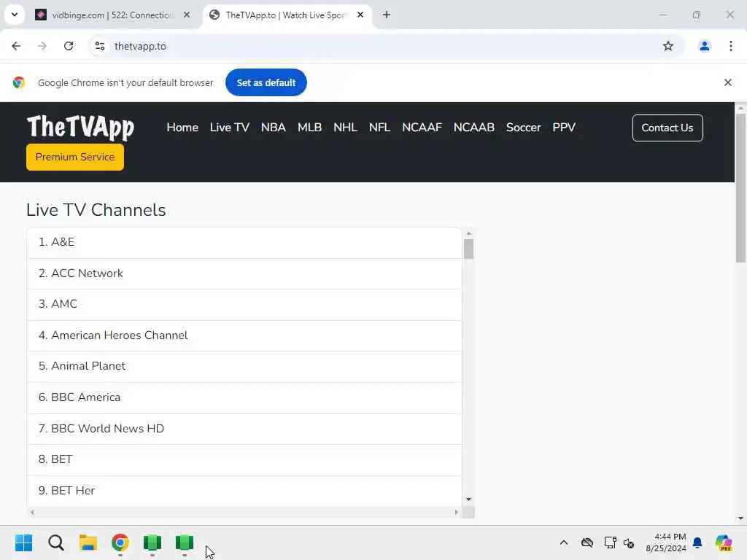Open the Chrome profile icon
Viewport: 747px width, 560px height.
point(704,46)
